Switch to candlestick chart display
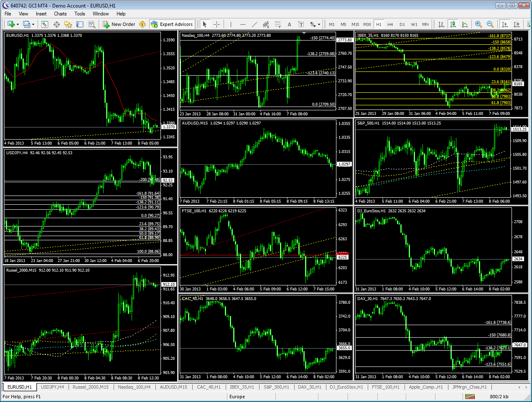This screenshot has width=532, height=402. coord(453,24)
